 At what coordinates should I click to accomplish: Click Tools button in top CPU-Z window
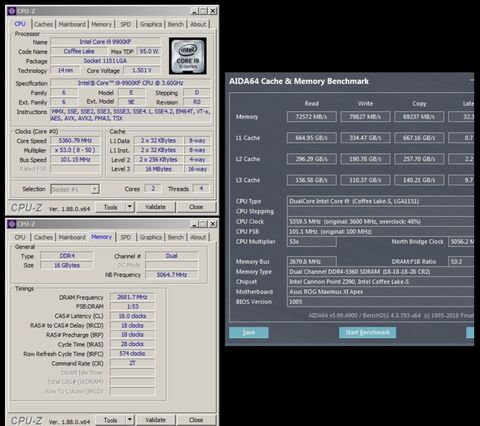click(x=110, y=207)
